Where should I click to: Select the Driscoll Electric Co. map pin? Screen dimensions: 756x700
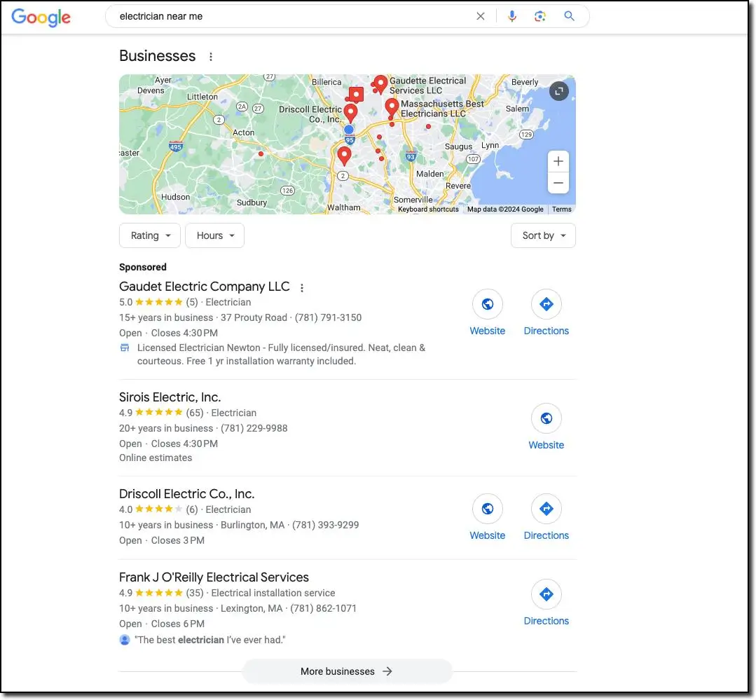click(x=350, y=112)
